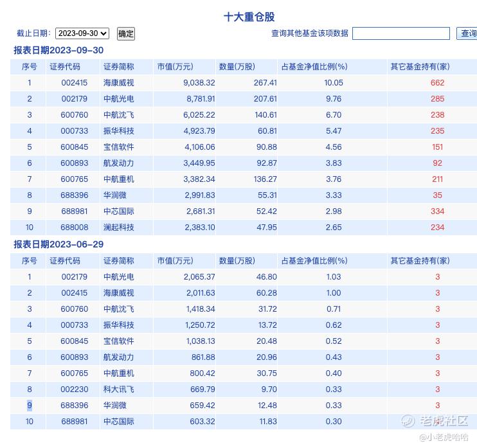477x448 pixels.
Task: Click market value 4,923.79
Action: click(x=199, y=131)
